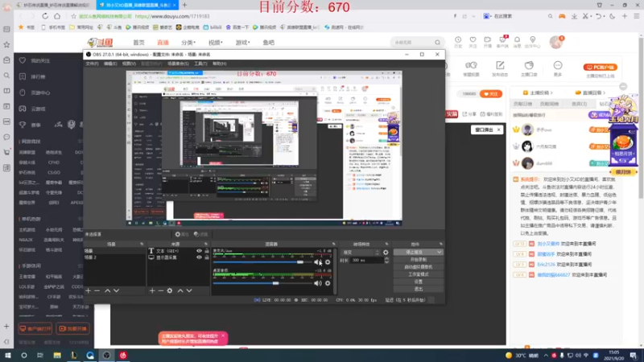Open the OBS Edit (编辑) menu
644x362 pixels.
(110, 64)
